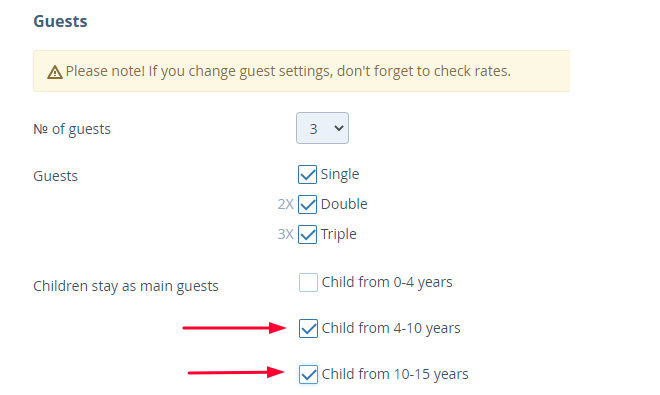
Task: Click the warning triangle icon in the notice
Action: tap(55, 72)
